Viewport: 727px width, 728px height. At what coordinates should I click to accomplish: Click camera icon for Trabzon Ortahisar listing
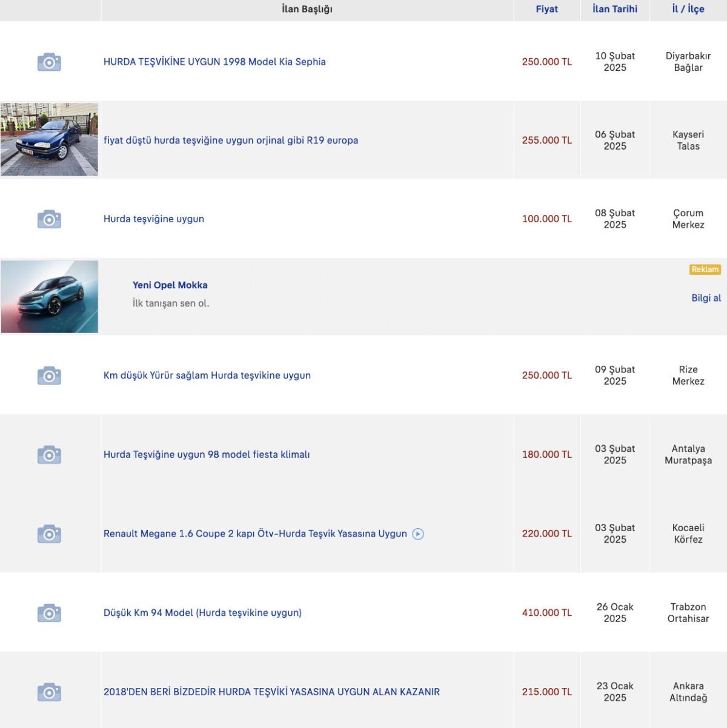[x=49, y=613]
